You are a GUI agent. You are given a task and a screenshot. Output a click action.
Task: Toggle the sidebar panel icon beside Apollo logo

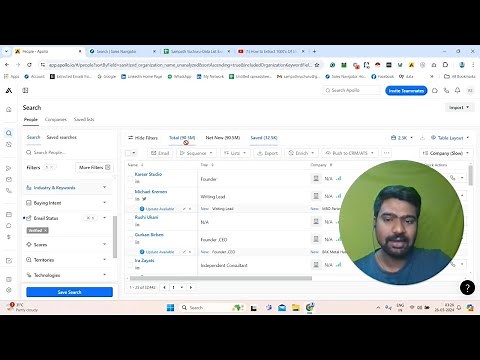coord(25,90)
